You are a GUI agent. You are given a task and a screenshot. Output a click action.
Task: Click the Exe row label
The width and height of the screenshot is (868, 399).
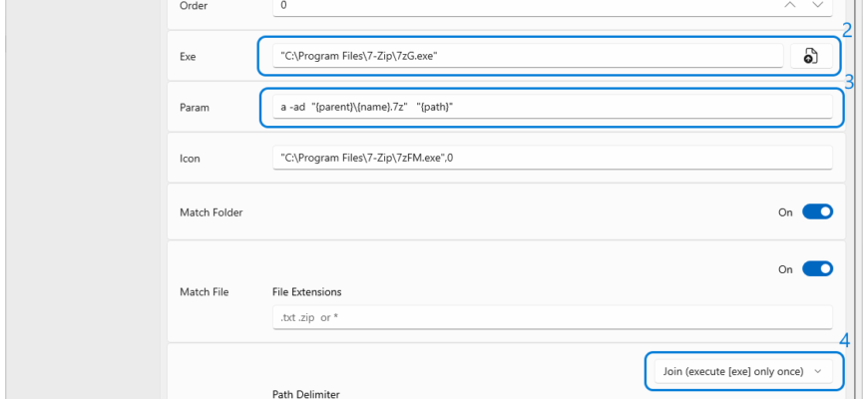click(188, 57)
